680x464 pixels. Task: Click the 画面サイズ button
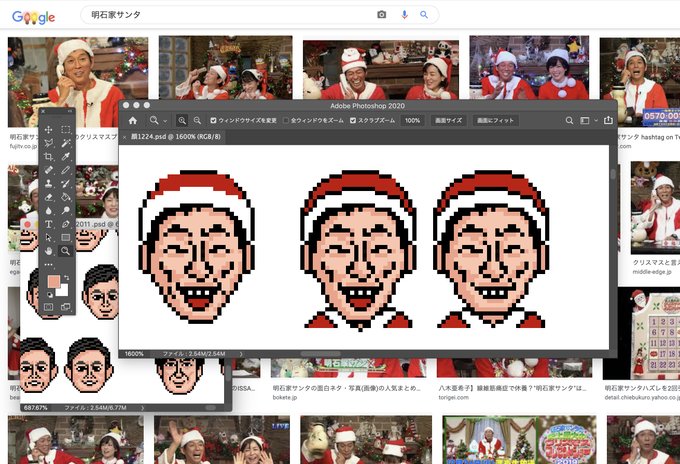tap(448, 121)
